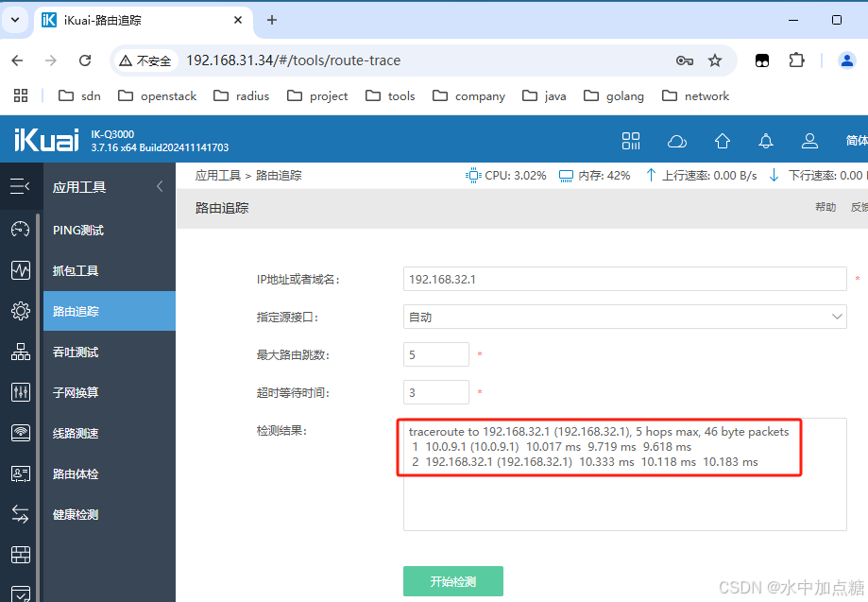
Task: Open the tab search dropdown arrow
Action: click(x=15, y=20)
